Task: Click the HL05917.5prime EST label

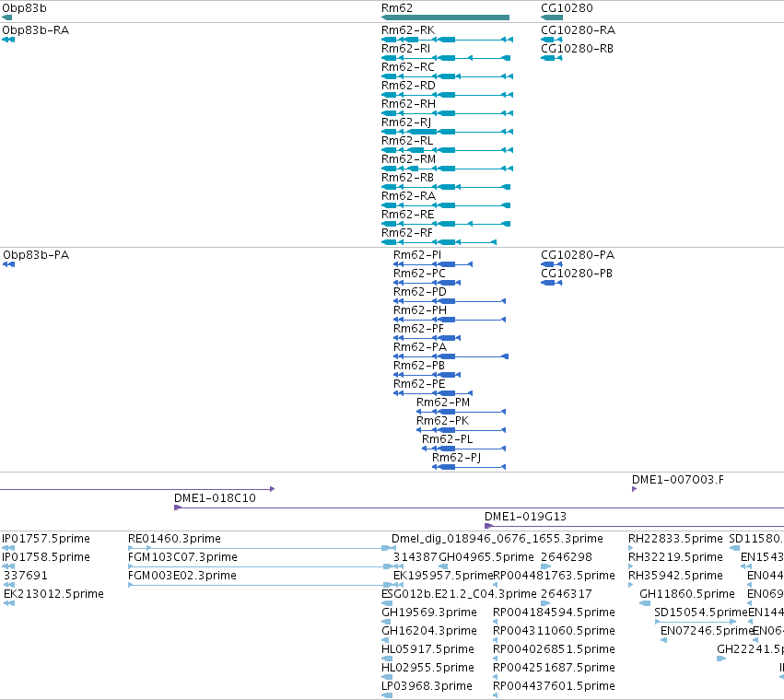Action: coord(427,649)
